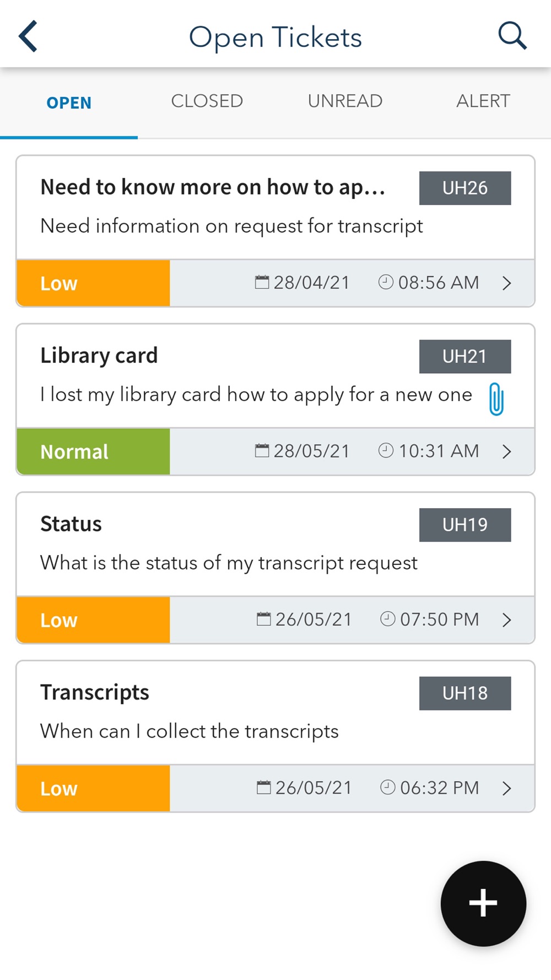Click the green Normal priority label
Viewport: 551px width, 980px height.
coord(93,451)
